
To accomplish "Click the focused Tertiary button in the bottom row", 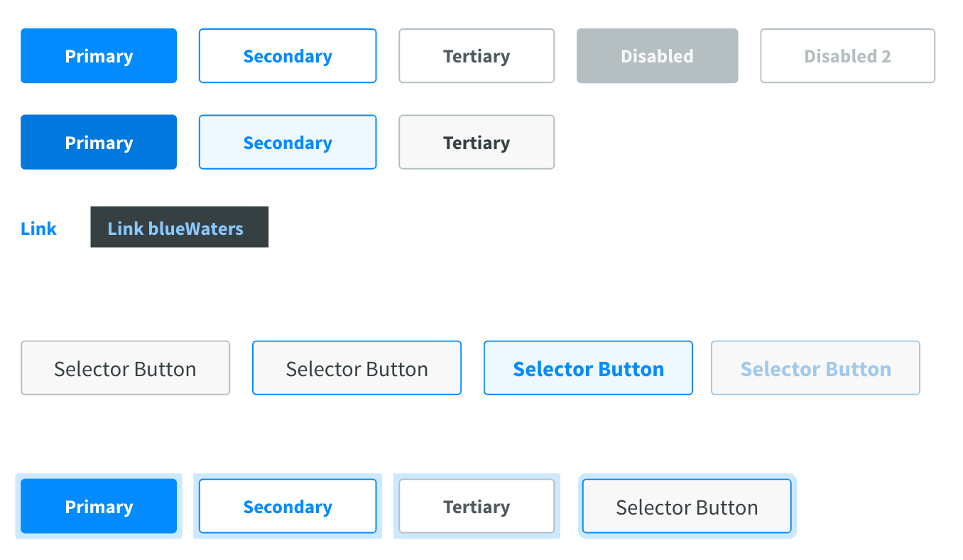I will pos(476,506).
